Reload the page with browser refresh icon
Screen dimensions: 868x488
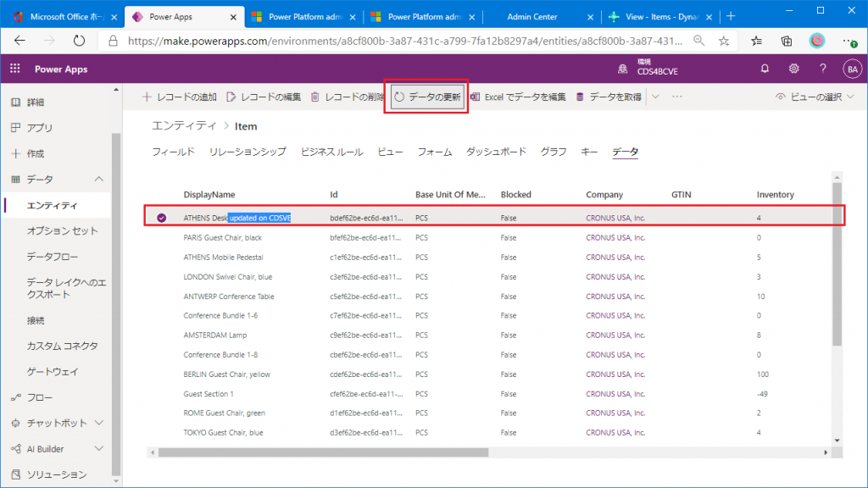pos(79,41)
